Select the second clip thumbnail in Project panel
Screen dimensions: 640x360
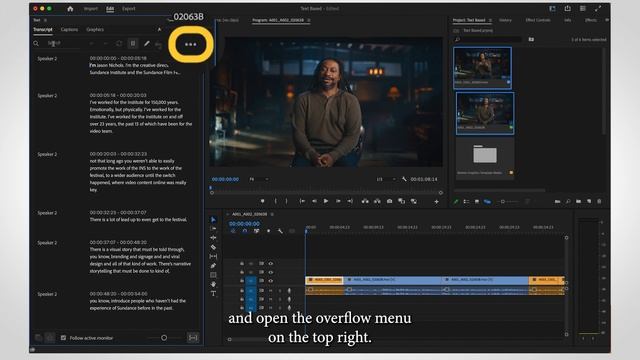484,113
